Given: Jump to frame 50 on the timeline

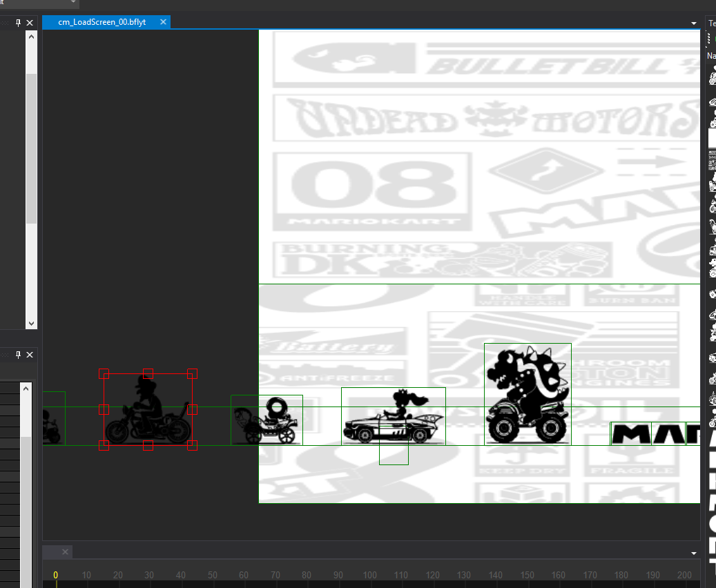Looking at the screenshot, I should tap(213, 575).
